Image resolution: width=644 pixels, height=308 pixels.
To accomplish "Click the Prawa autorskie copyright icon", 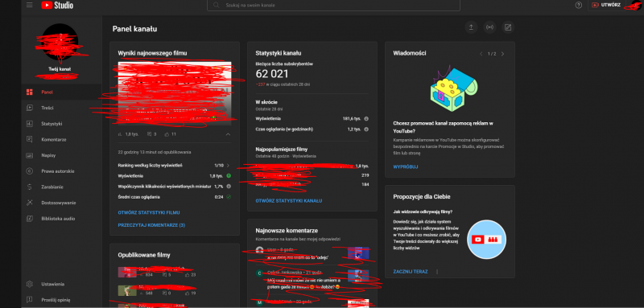I will pyautogui.click(x=30, y=171).
